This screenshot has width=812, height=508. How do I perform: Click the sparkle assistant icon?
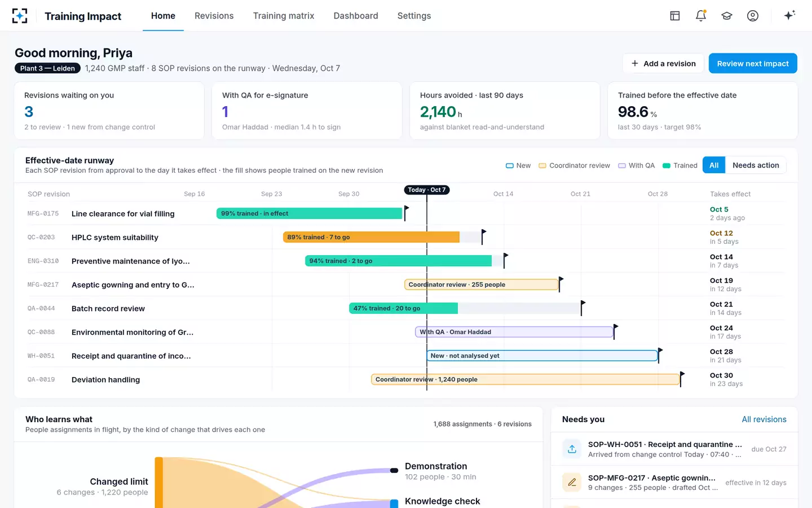click(x=789, y=15)
